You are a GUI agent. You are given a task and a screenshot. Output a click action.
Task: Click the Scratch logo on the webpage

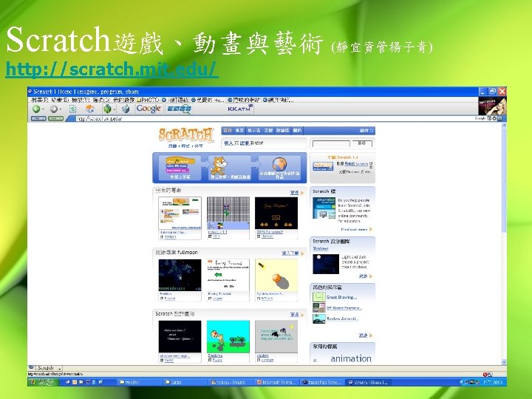tap(186, 134)
